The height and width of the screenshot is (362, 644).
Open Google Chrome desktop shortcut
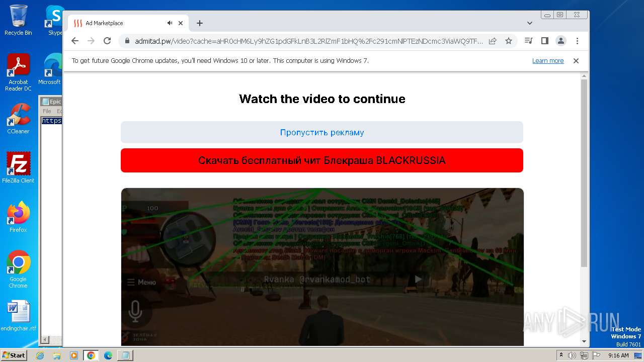point(18,269)
